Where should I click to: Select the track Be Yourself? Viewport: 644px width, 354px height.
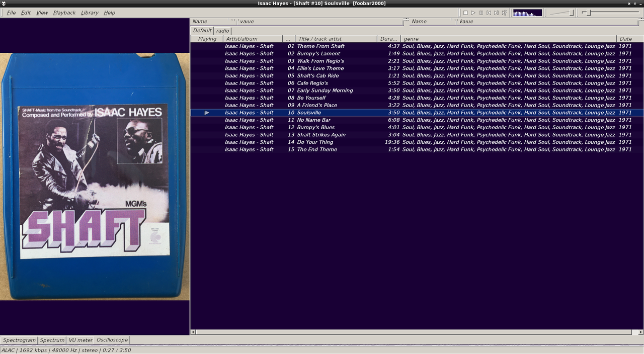[x=417, y=98]
